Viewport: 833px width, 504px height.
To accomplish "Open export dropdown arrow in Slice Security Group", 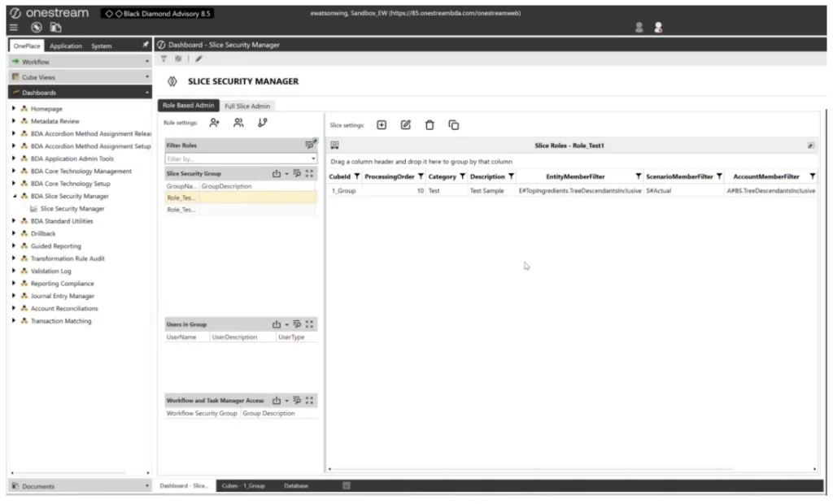I will point(286,174).
